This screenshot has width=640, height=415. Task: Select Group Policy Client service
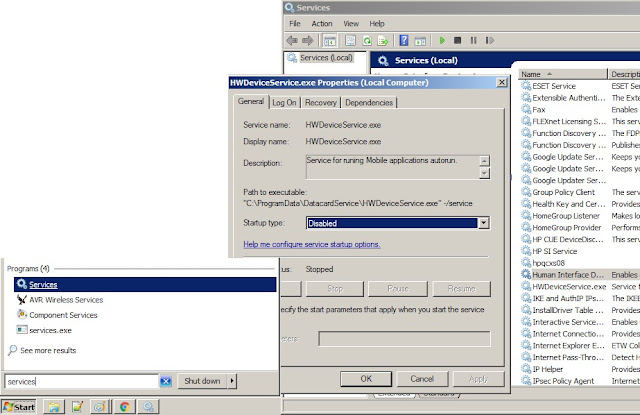point(564,192)
